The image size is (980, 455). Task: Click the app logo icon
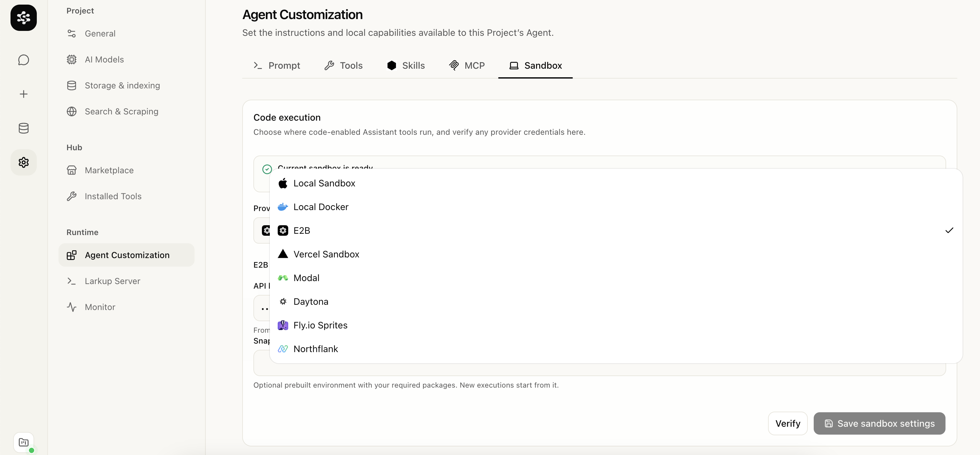24,17
